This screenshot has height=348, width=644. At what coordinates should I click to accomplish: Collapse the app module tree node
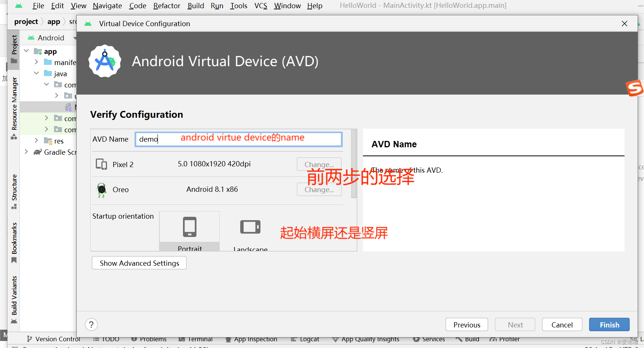point(27,51)
